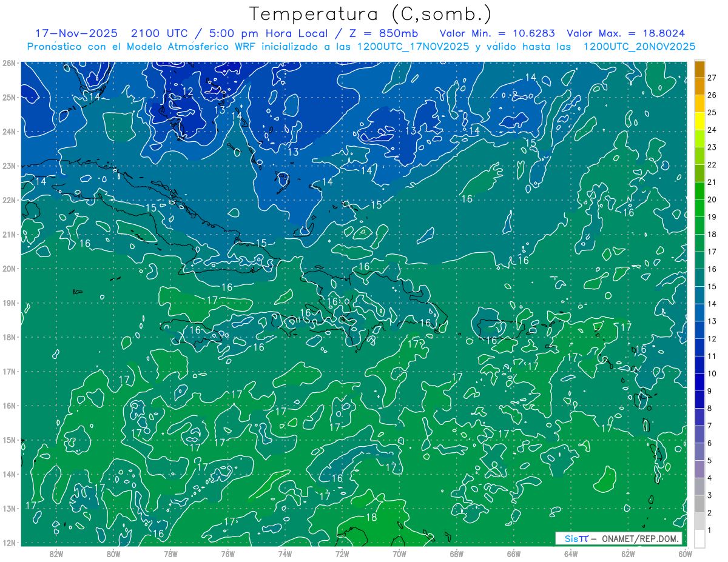This screenshot has height=562, width=728.
Task: Click the "17N" latitude axis label
Action: [8, 371]
